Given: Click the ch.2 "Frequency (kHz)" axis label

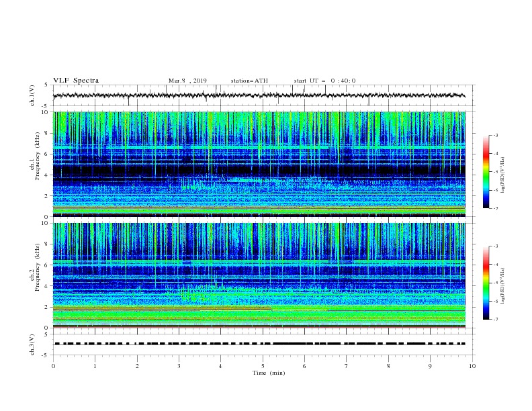Looking at the screenshot, I should click(x=38, y=267).
